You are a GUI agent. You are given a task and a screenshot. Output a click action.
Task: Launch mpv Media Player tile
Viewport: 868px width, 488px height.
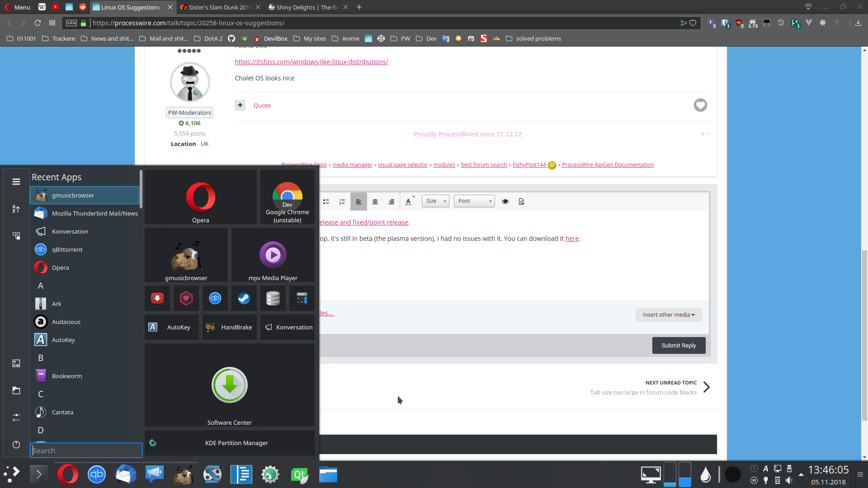click(273, 255)
